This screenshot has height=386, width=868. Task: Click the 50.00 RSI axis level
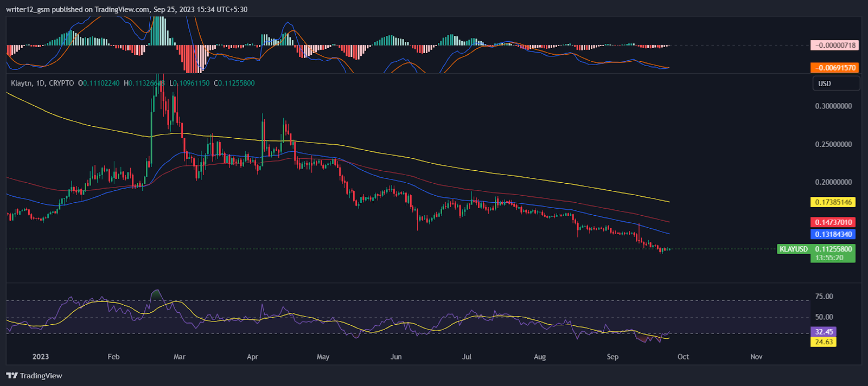pos(824,317)
